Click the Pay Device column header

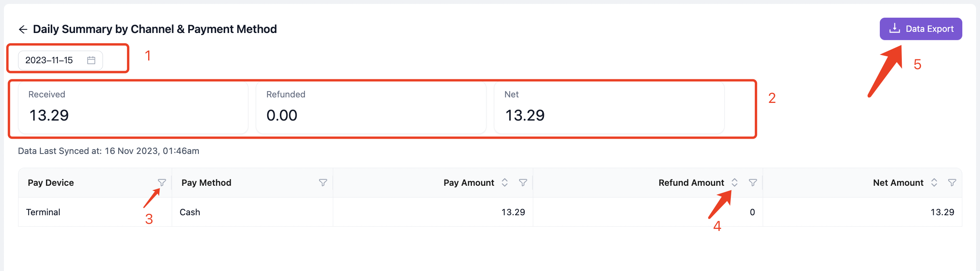click(x=51, y=183)
